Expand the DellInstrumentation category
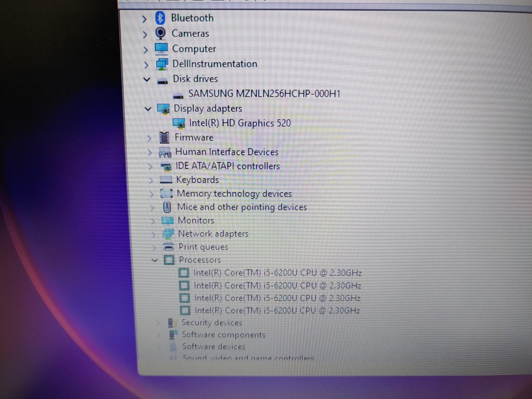Viewport: 532px width, 399px height. point(146,65)
